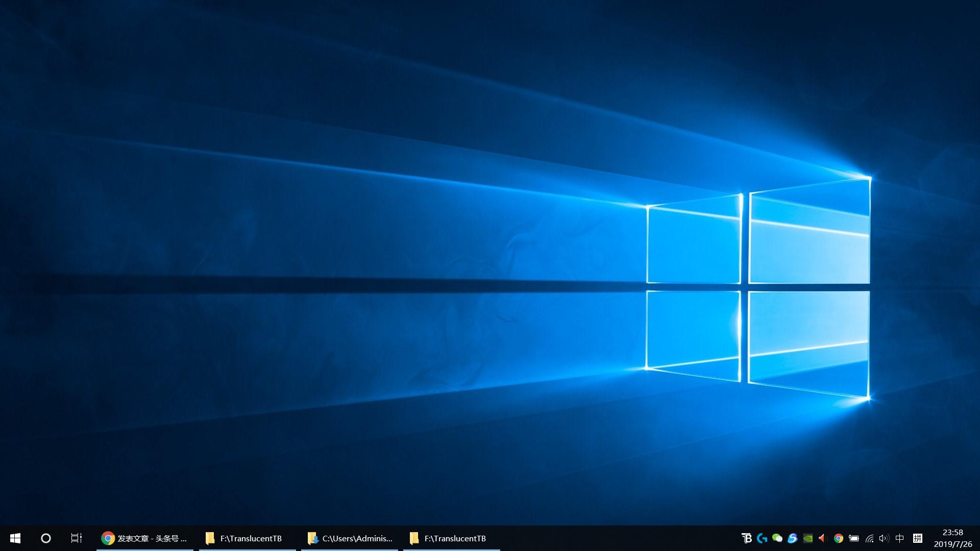The image size is (980, 551).
Task: Switch to last F:\TranslucentTB taskbar window
Action: 451,538
